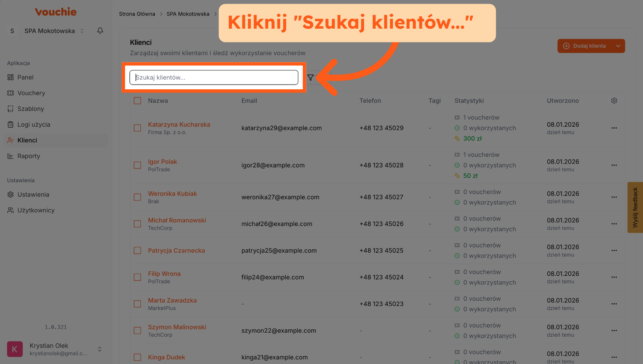Open Michał Romanowski client link
Image resolution: width=643 pixels, height=364 pixels.
pyautogui.click(x=177, y=220)
